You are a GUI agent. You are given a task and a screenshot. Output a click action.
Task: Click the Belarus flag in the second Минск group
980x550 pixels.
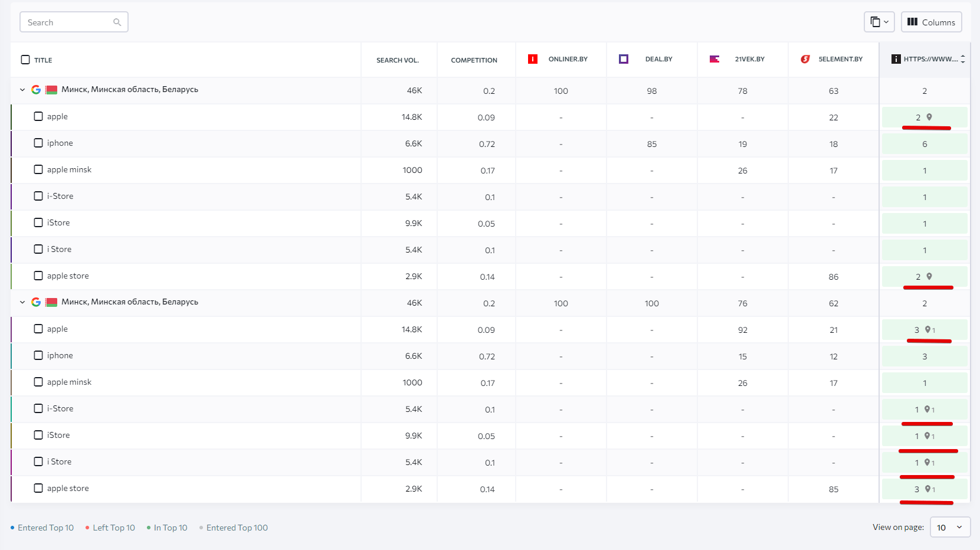pyautogui.click(x=51, y=302)
